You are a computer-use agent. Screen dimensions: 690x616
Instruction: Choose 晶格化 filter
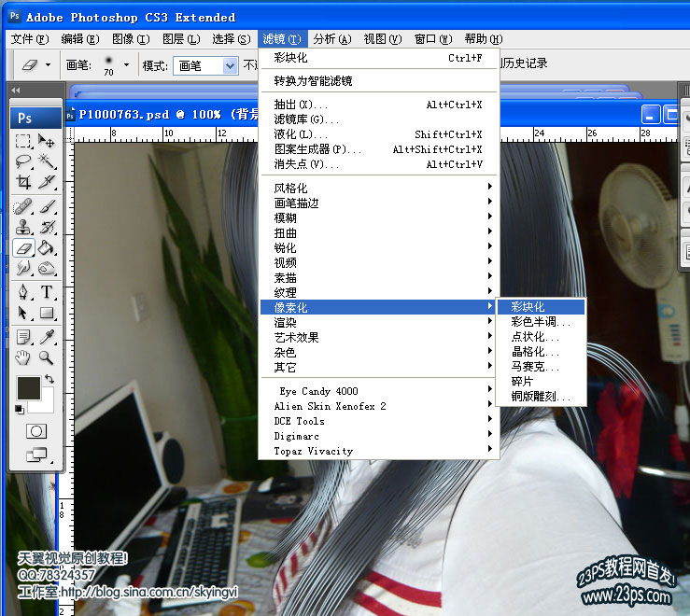[x=541, y=352]
